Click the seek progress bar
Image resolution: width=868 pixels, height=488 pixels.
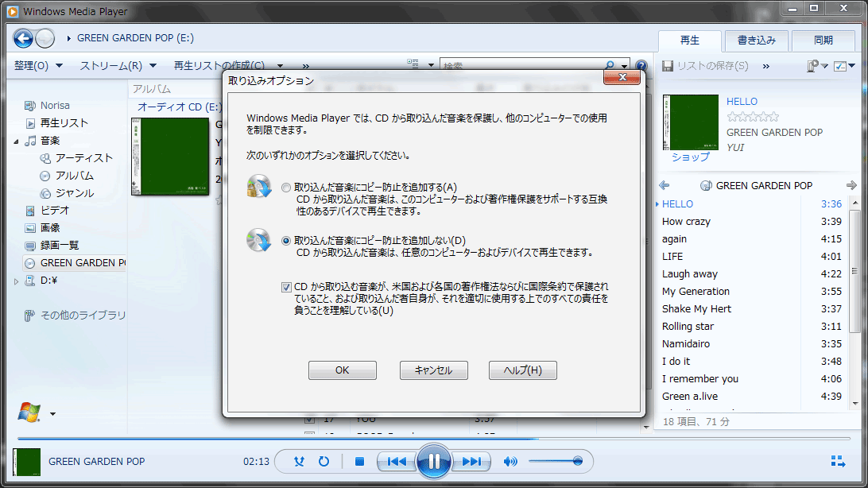[433, 438]
